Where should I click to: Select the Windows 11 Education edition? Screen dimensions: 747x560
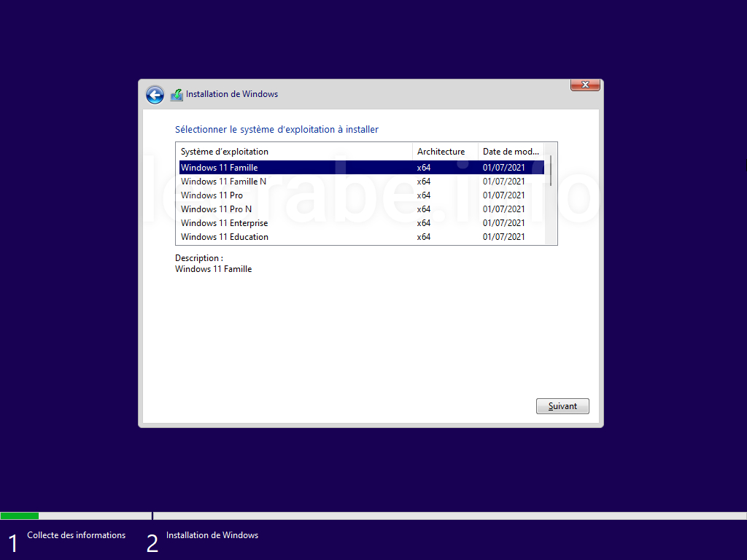coord(362,237)
